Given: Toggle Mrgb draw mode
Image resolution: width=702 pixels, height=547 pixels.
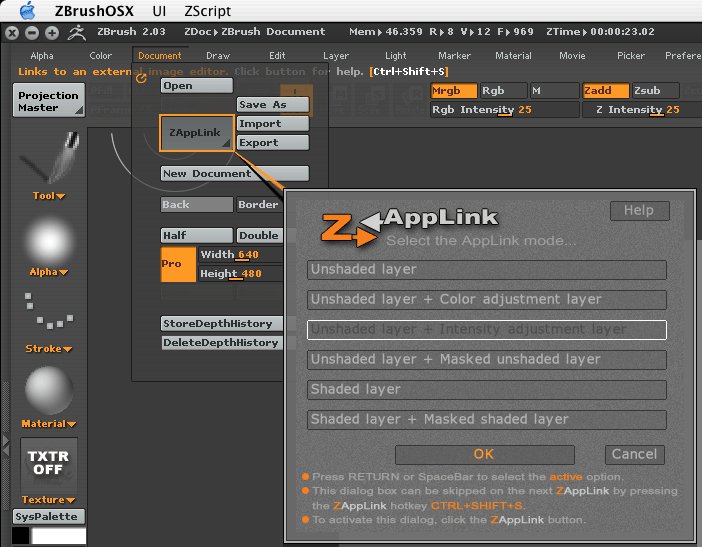Looking at the screenshot, I should [454, 91].
